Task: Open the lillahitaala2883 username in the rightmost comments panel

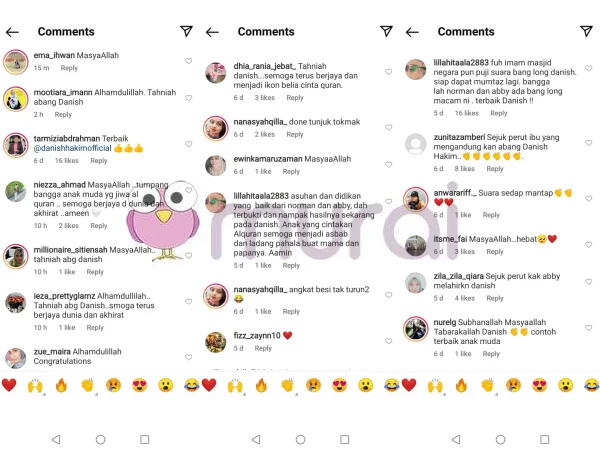Action: [x=461, y=62]
